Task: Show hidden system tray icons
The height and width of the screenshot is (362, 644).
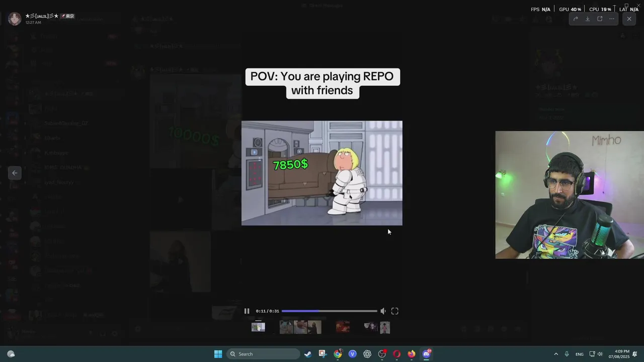Action: click(556, 354)
